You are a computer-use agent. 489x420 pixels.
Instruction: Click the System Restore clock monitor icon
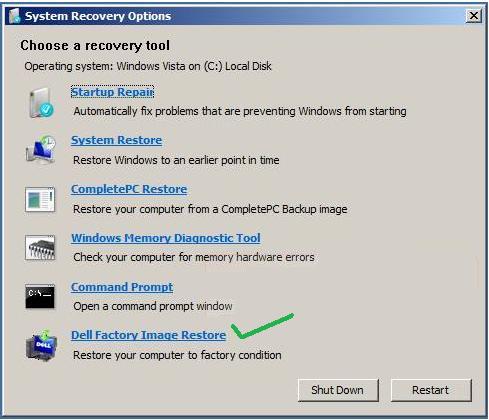click(41, 149)
